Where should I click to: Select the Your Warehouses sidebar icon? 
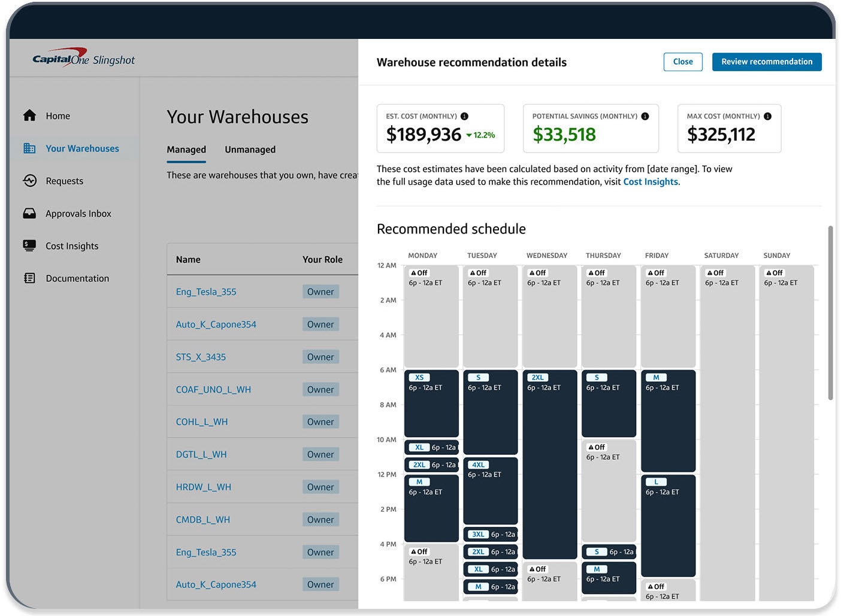[30, 148]
